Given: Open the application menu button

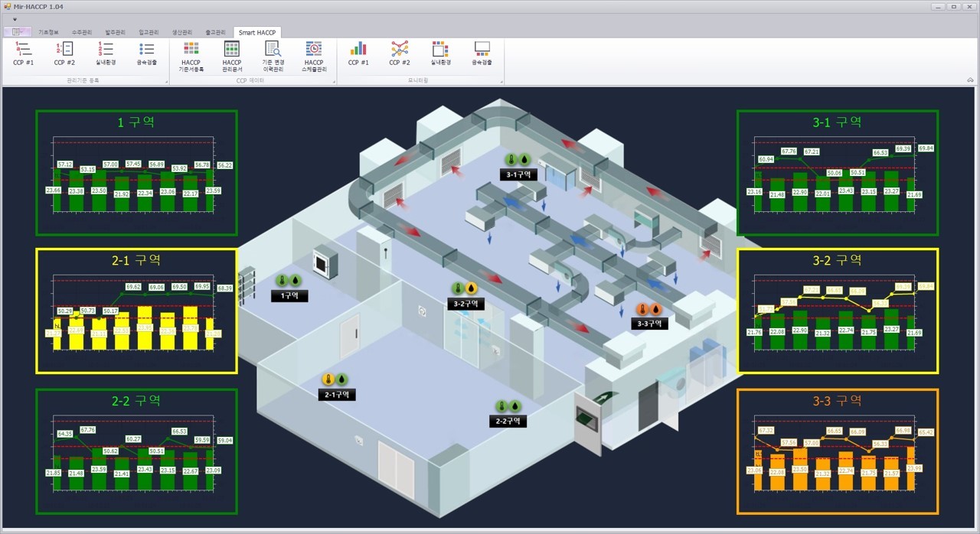Looking at the screenshot, I should coord(17,32).
